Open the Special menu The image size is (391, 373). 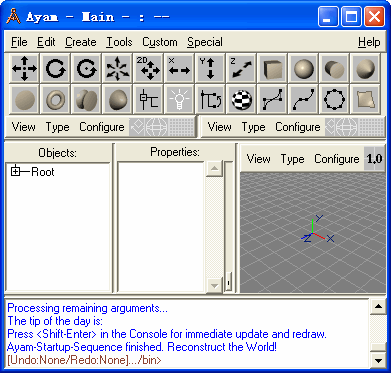(205, 42)
